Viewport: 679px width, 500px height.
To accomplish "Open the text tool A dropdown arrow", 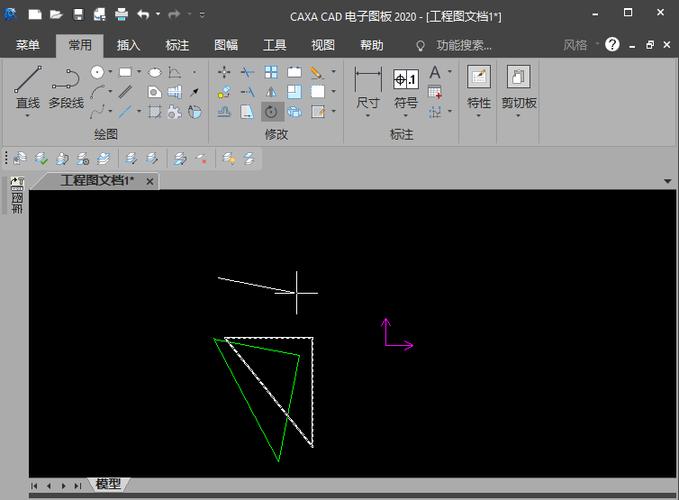I will click(x=450, y=72).
